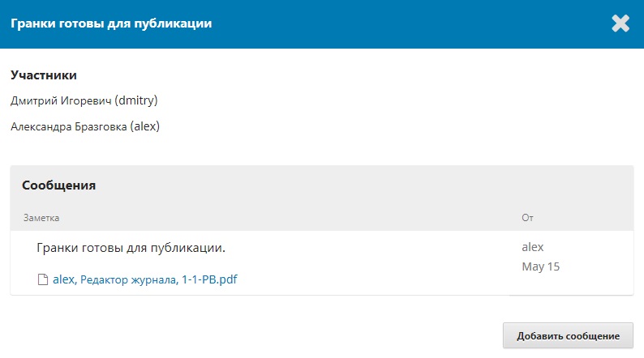Screen dimensions: 644x358
Task: Click the Добавить сообщение button
Action: [x=568, y=335]
